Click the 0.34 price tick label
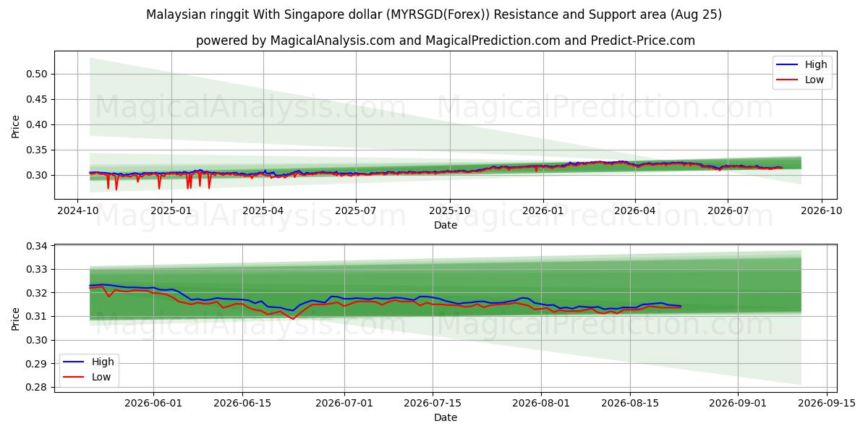Image resolution: width=868 pixels, height=434 pixels. click(38, 246)
